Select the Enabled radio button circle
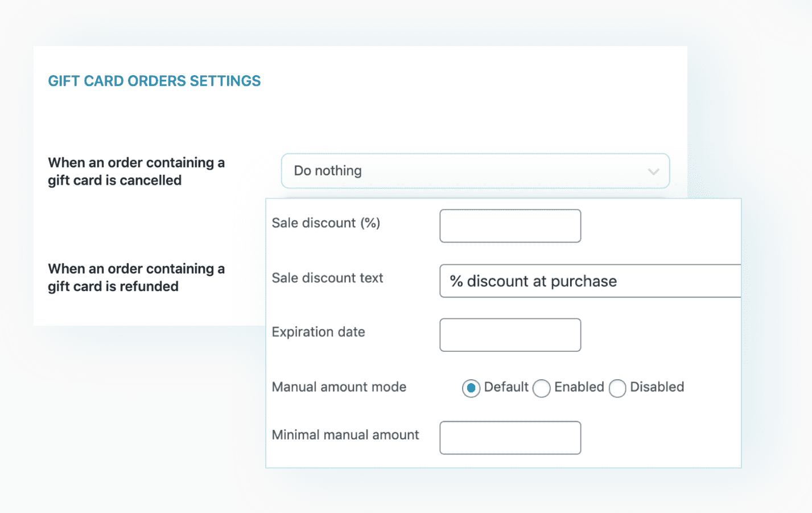 tap(541, 388)
